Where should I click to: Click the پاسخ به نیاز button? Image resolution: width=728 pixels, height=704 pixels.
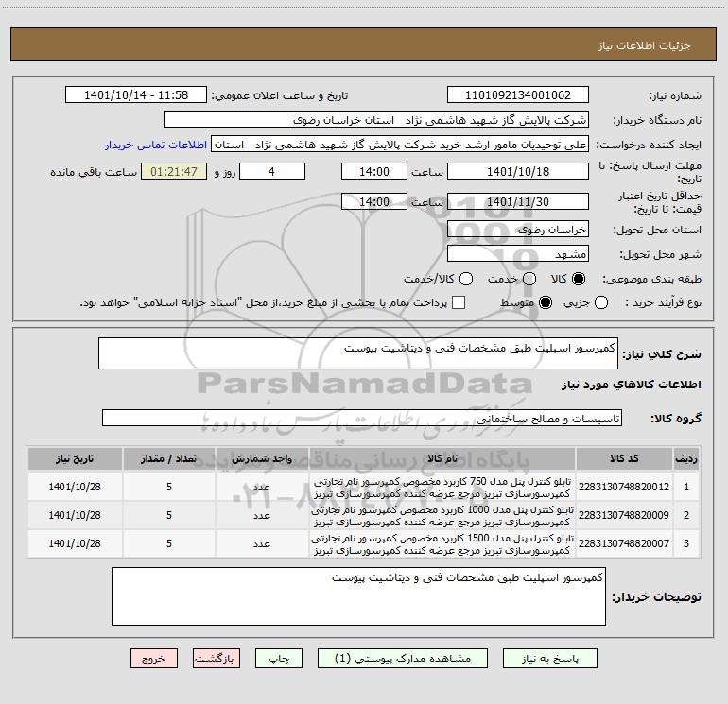(550, 659)
